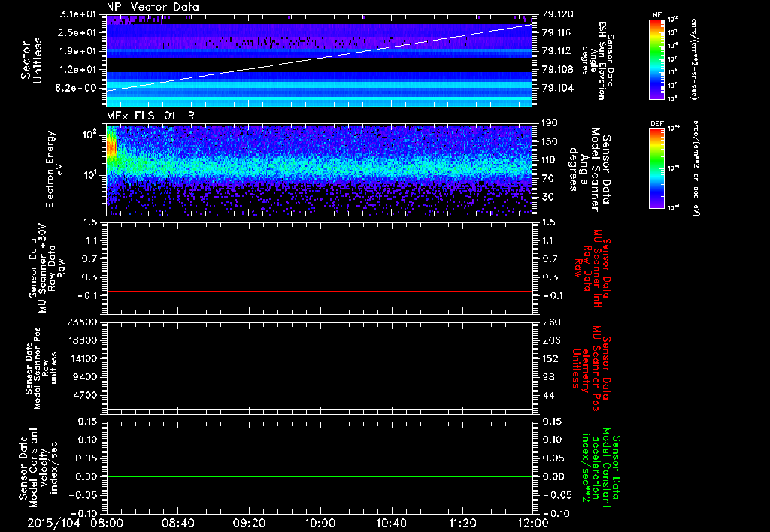Select the "cnts/(cm**2-sr-sec)" units label
The height and width of the screenshot is (532, 770).
pos(694,59)
